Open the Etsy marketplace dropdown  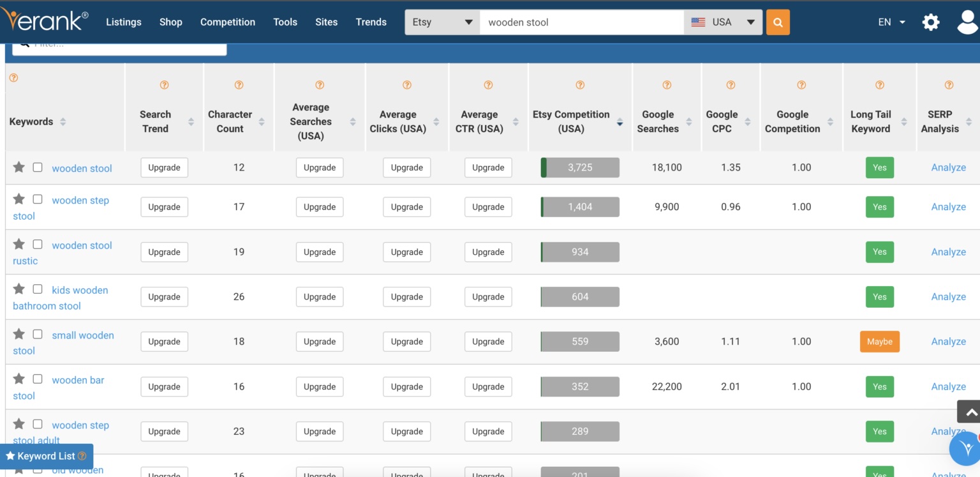[x=442, y=22]
